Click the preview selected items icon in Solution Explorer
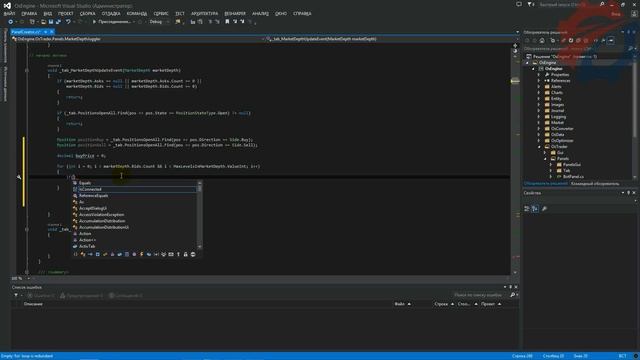The image size is (640, 360). coord(611,40)
